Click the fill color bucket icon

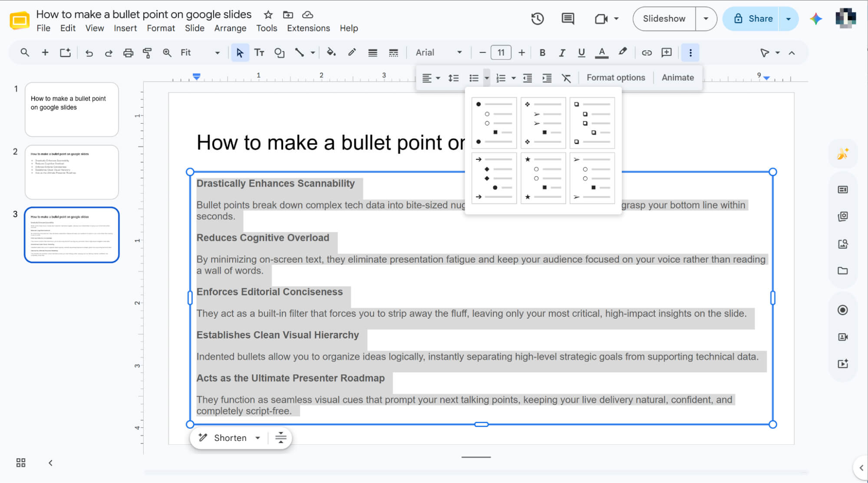coord(331,53)
